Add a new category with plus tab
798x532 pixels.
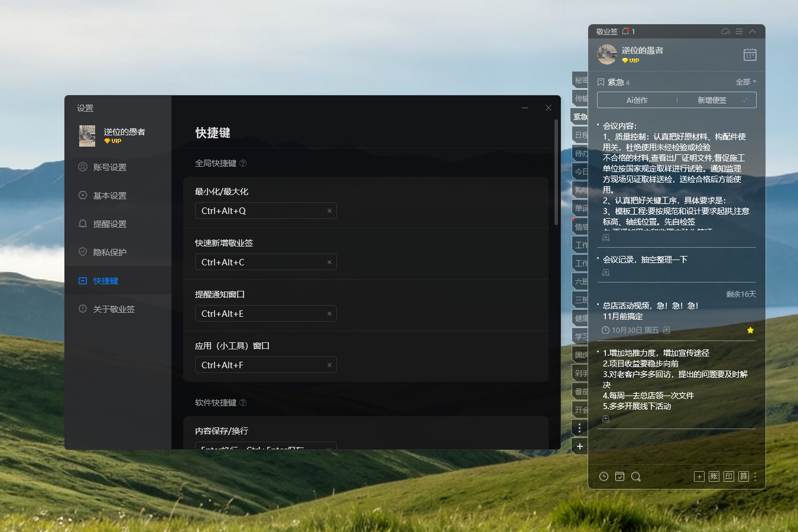[x=580, y=446]
